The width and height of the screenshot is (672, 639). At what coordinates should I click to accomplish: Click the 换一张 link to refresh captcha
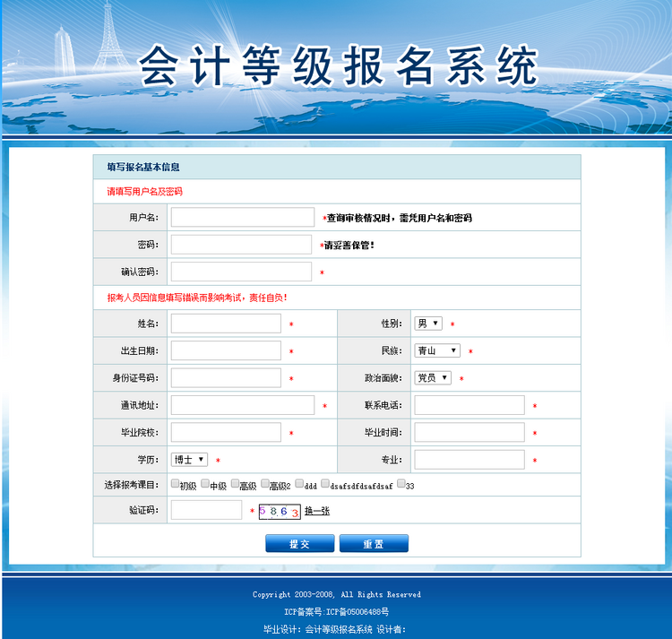317,511
